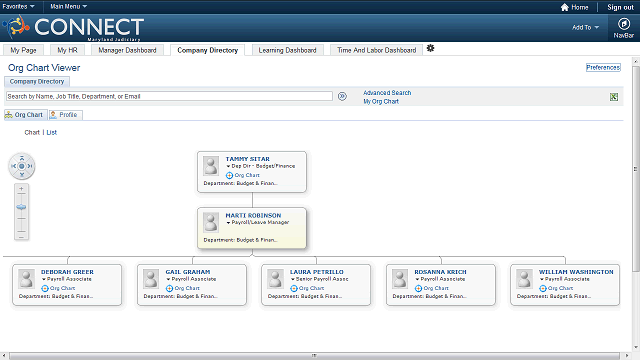
Task: Open Manager Dashboard tab
Action: pos(127,50)
